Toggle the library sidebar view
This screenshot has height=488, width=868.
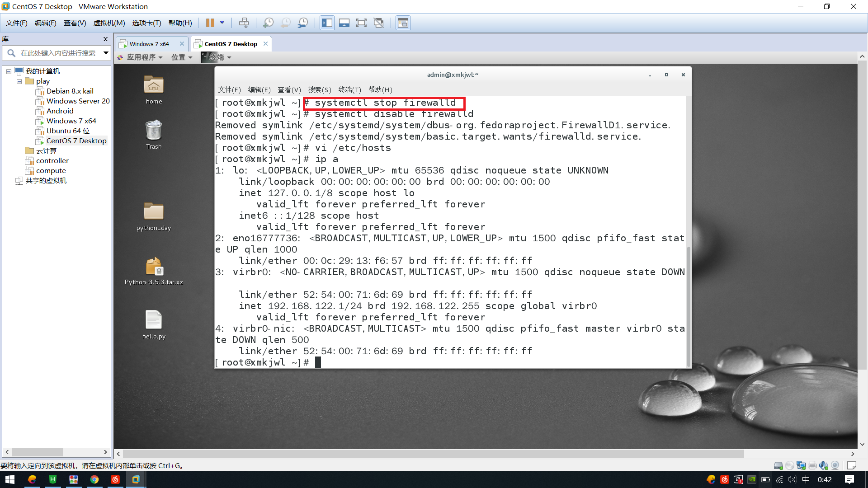pyautogui.click(x=327, y=23)
